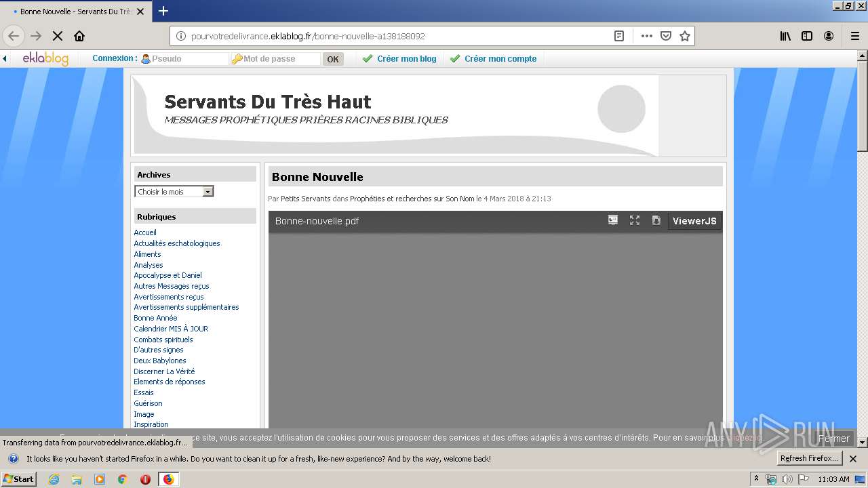Open the Windows Start menu
The height and width of the screenshot is (488, 868).
point(18,479)
